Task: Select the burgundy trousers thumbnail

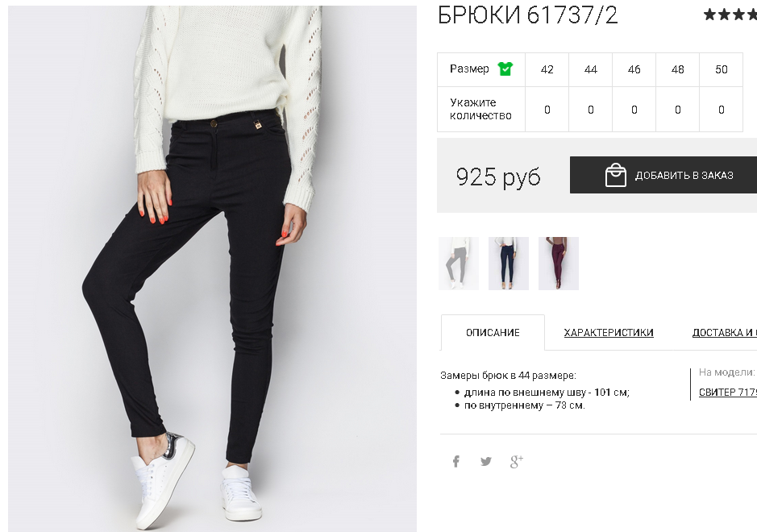Action: point(559,264)
